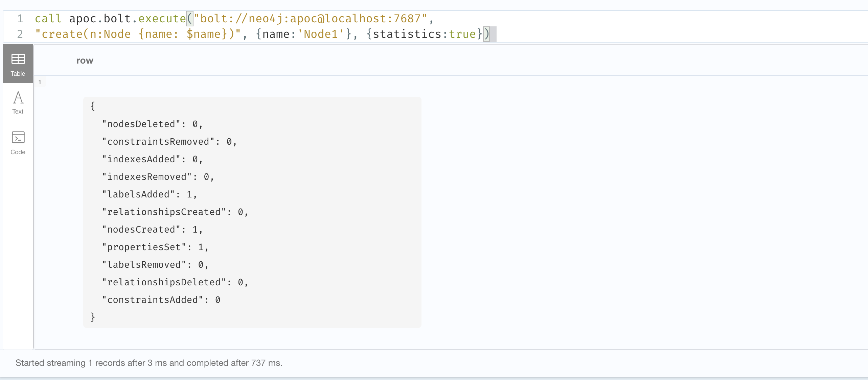Select the JSON result block
868x380 pixels.
(252, 212)
